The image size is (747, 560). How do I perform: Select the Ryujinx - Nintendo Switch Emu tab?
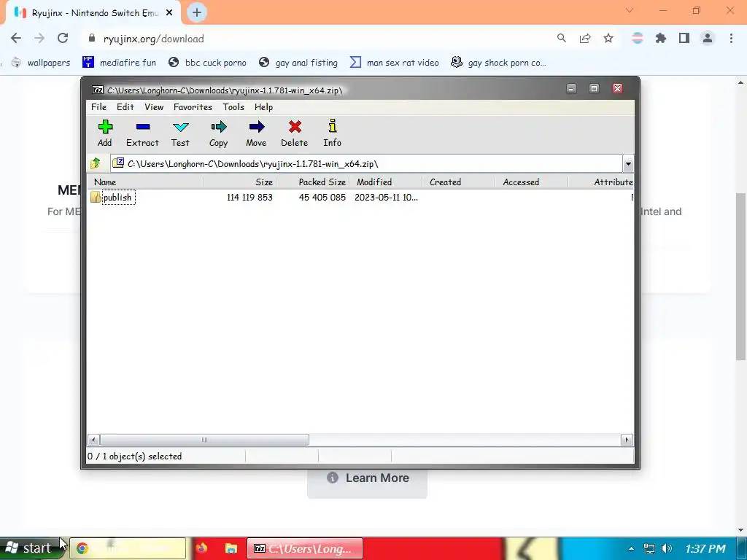pos(93,13)
